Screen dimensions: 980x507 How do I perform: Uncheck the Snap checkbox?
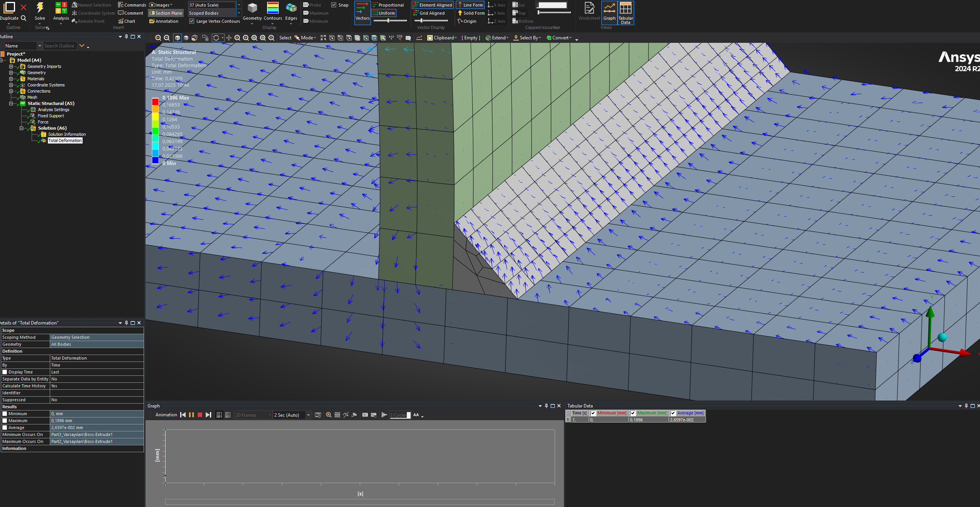point(334,5)
